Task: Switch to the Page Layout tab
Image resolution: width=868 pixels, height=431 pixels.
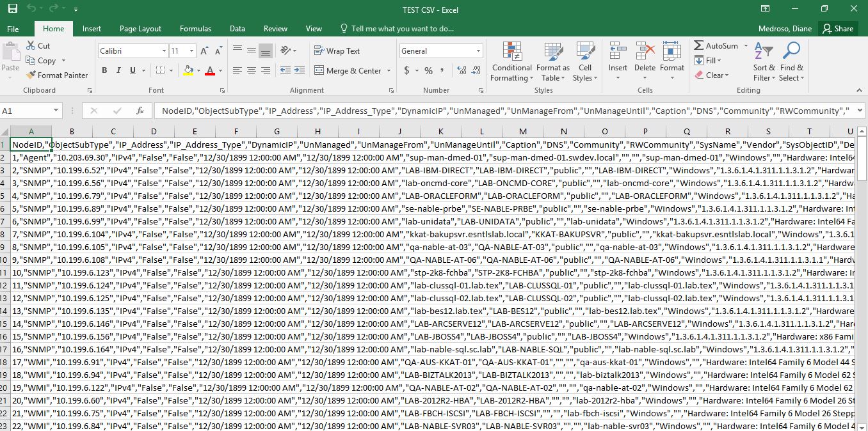Action: coord(140,29)
